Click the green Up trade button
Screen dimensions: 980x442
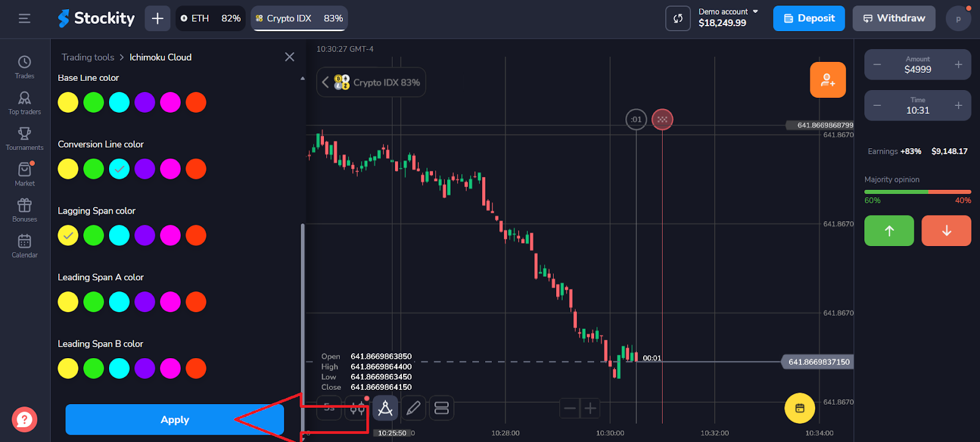[889, 231]
